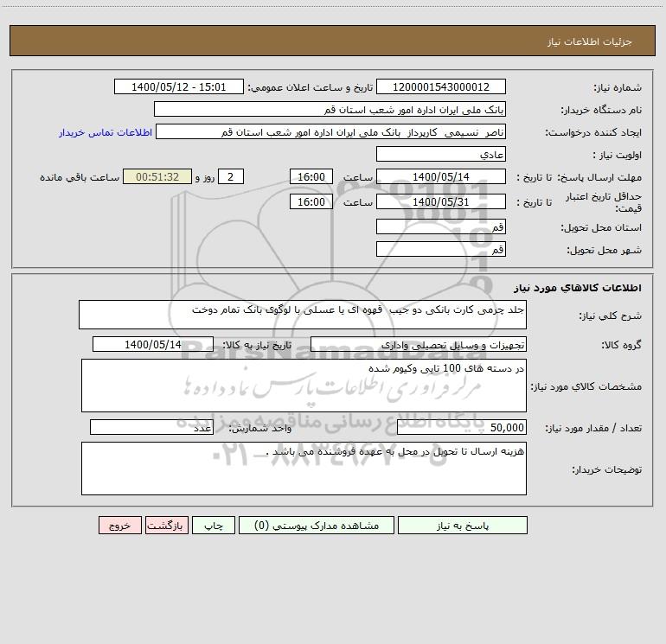The image size is (666, 644).
Task: Click general description text area
Action: point(303,315)
